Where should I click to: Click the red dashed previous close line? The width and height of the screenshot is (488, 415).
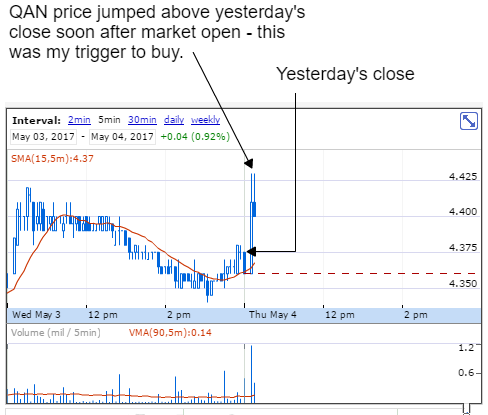point(367,273)
